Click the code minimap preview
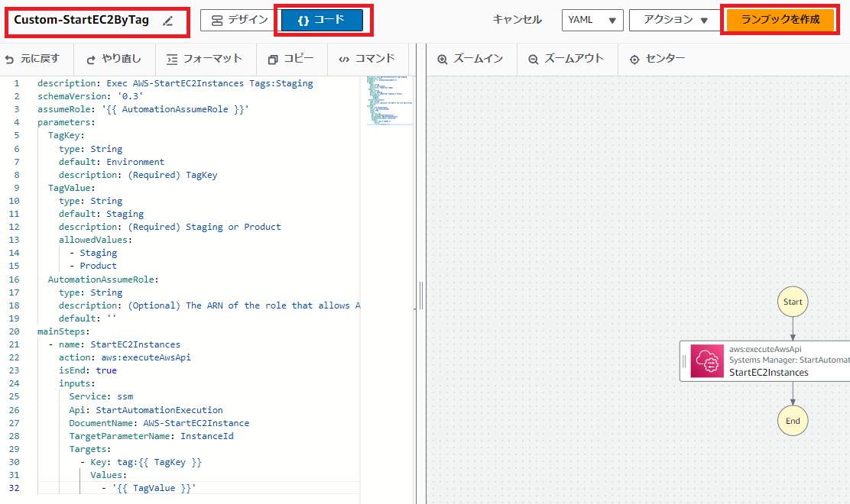The height and width of the screenshot is (504, 850). (x=388, y=102)
